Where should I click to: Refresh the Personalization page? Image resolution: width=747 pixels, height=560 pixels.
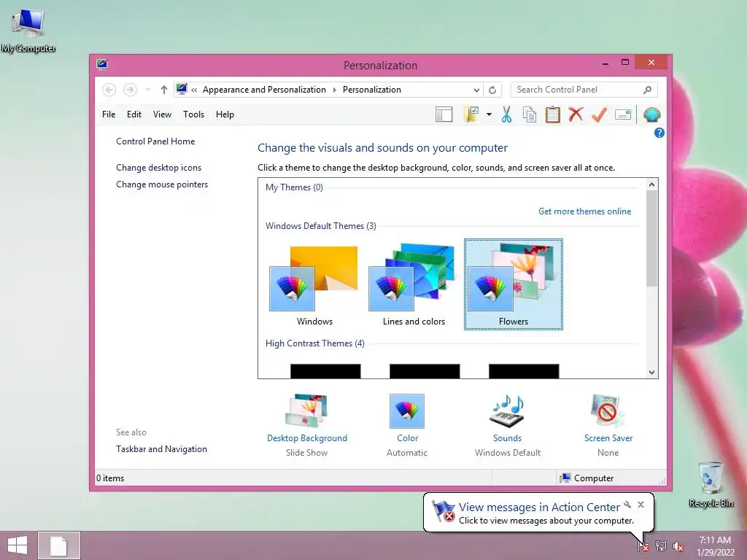(x=492, y=90)
